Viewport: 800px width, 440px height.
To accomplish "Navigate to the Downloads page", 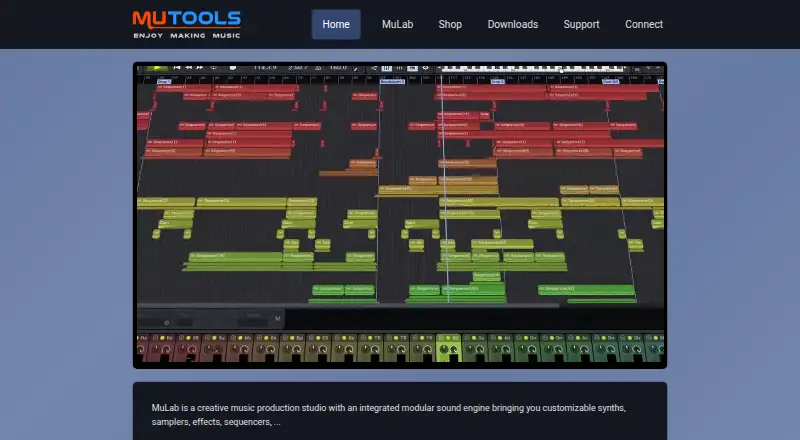I will 513,25.
